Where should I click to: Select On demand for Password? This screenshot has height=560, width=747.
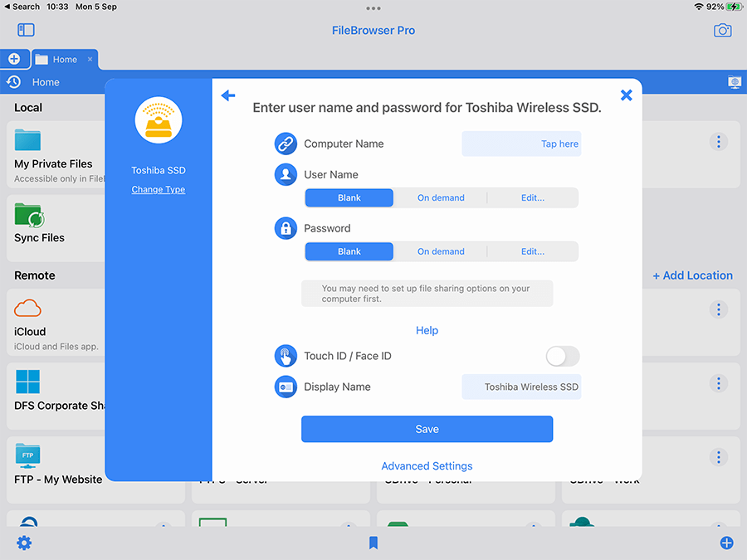[x=441, y=251]
